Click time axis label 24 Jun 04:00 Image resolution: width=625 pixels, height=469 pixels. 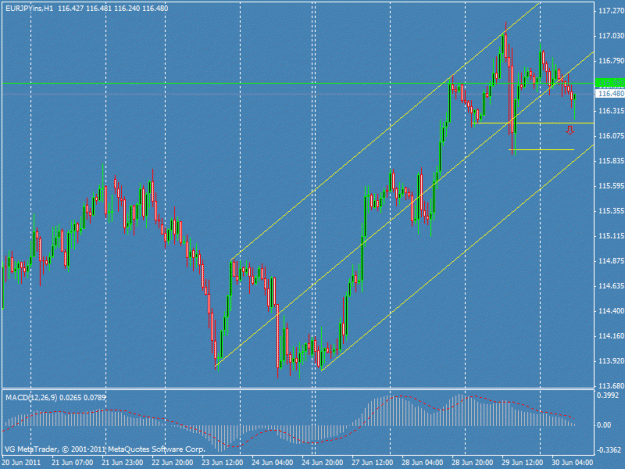tap(273, 463)
